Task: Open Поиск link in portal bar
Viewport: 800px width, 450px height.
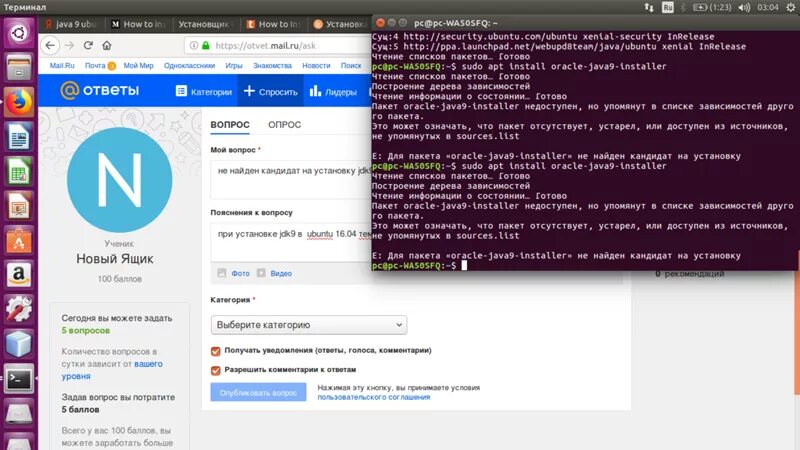Action: 351,66
